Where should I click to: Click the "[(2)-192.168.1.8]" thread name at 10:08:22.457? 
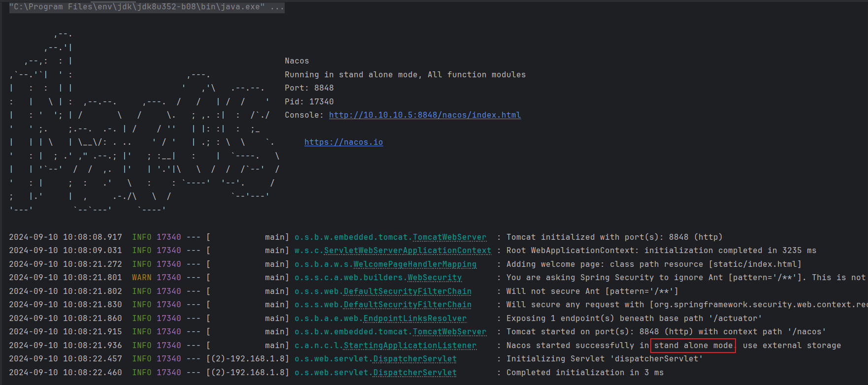[x=247, y=359]
